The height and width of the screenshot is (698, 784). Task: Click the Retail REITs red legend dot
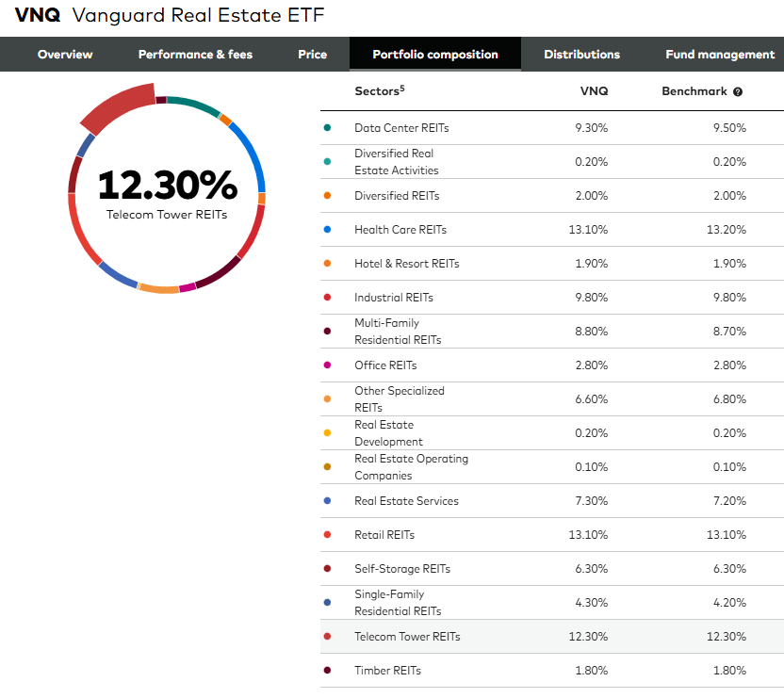click(x=327, y=534)
